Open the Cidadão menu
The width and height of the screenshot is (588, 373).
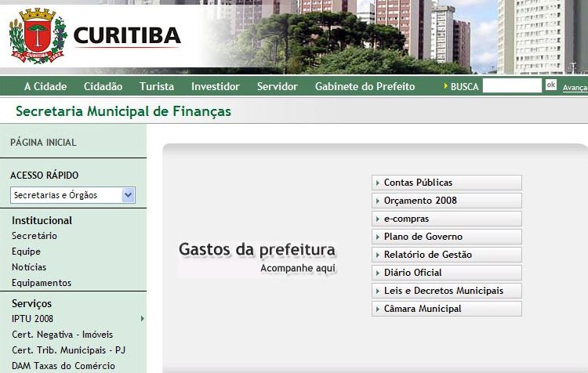click(x=103, y=87)
